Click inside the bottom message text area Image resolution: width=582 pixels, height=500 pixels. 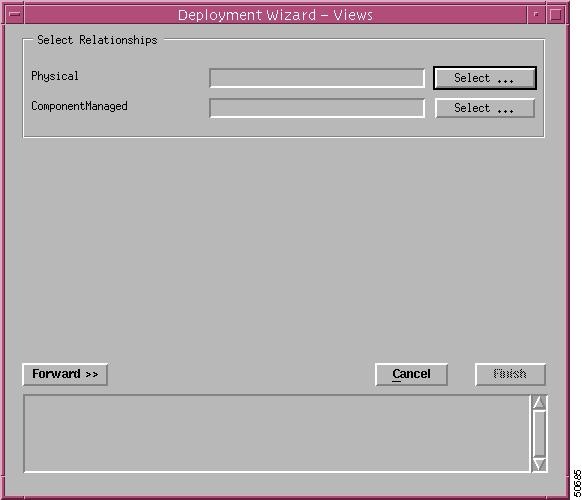click(x=277, y=434)
